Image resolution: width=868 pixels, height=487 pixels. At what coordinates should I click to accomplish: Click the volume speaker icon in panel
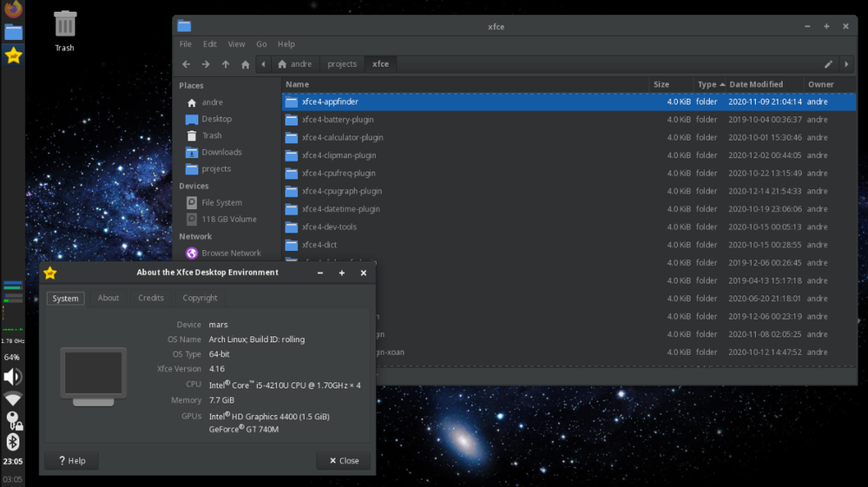coord(13,377)
